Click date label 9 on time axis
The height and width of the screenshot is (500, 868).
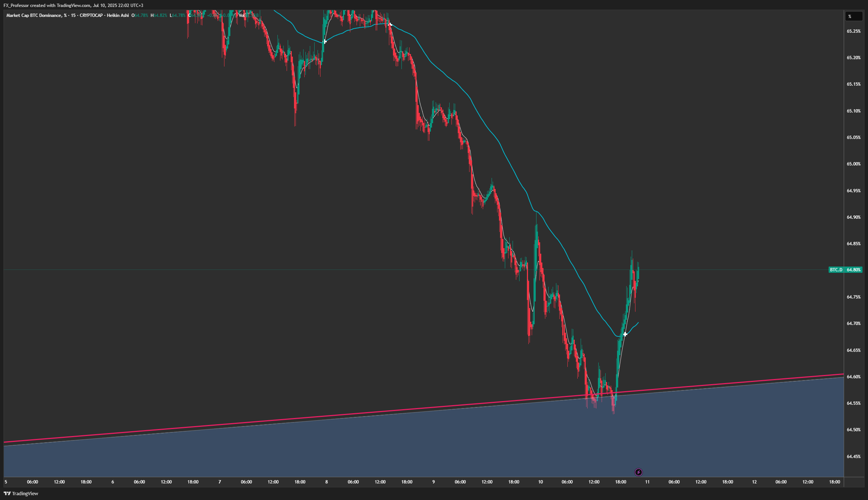433,482
